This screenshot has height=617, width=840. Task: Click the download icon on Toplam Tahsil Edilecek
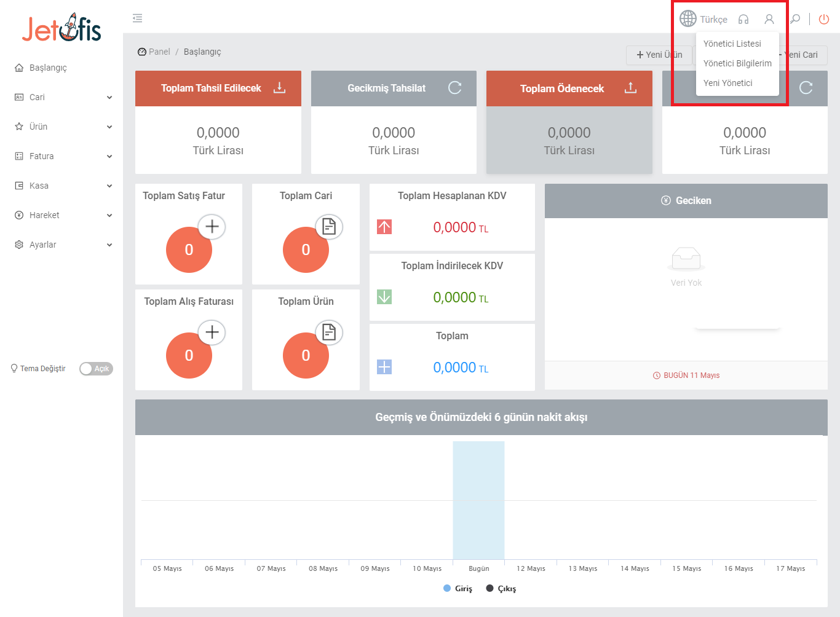(280, 87)
